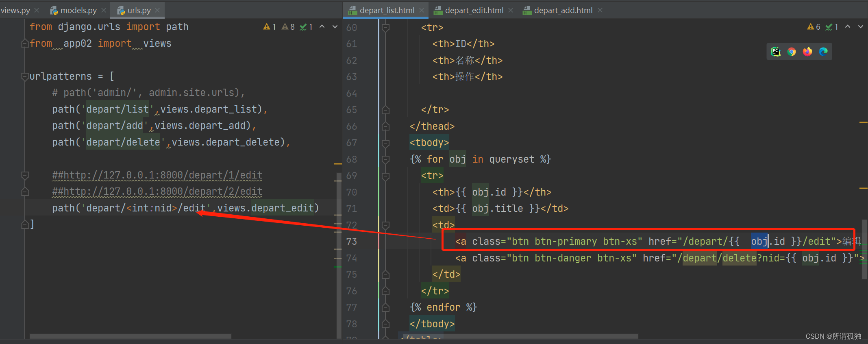Open page in Edge browser
Viewport: 868px width, 344px height.
tap(823, 52)
